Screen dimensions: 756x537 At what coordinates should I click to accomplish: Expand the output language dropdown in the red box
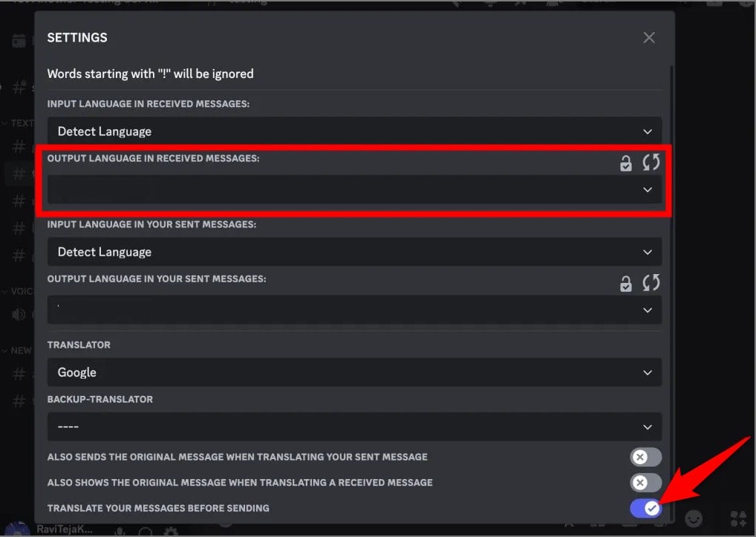(354, 190)
